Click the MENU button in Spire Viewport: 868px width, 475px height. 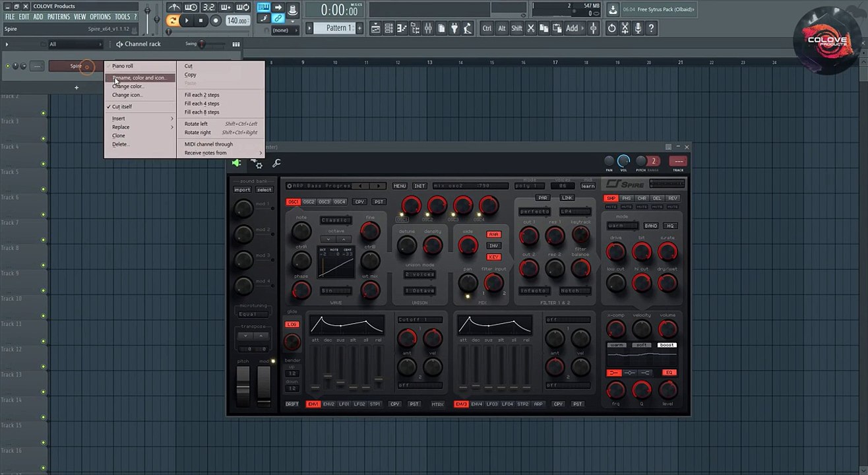point(400,186)
